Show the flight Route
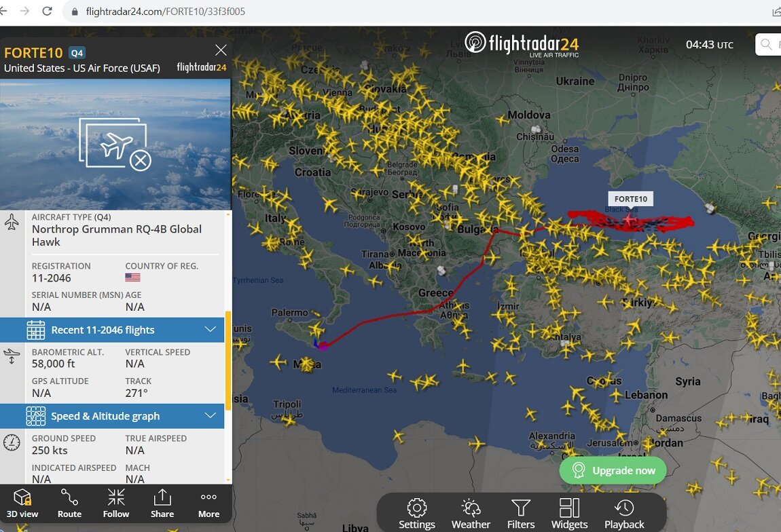 click(69, 503)
